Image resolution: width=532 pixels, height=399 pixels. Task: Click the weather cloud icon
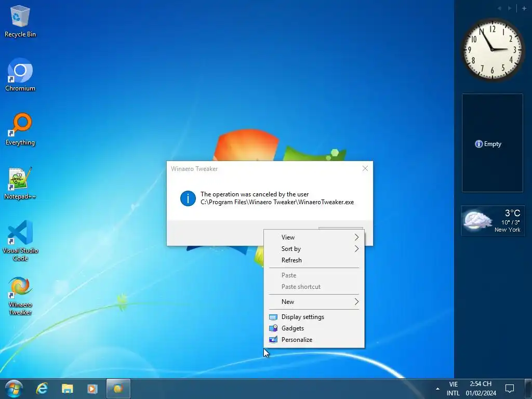pos(478,220)
